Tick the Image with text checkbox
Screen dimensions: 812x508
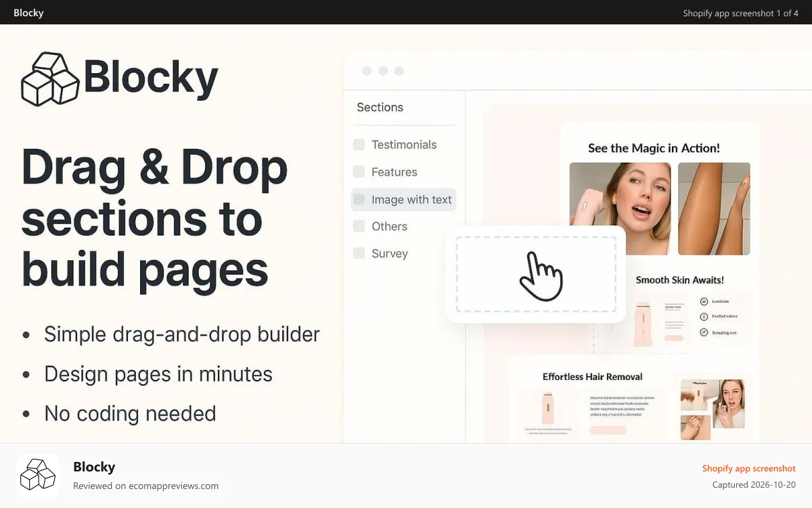[359, 199]
